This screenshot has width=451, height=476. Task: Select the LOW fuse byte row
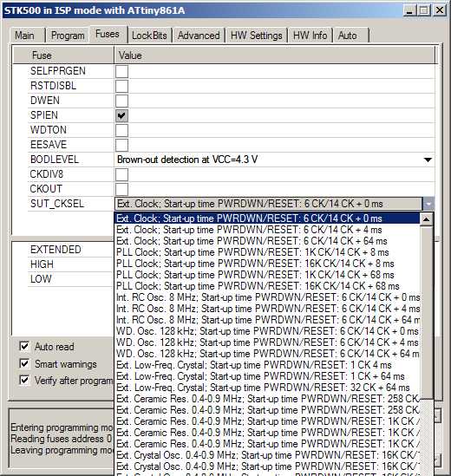(x=70, y=279)
